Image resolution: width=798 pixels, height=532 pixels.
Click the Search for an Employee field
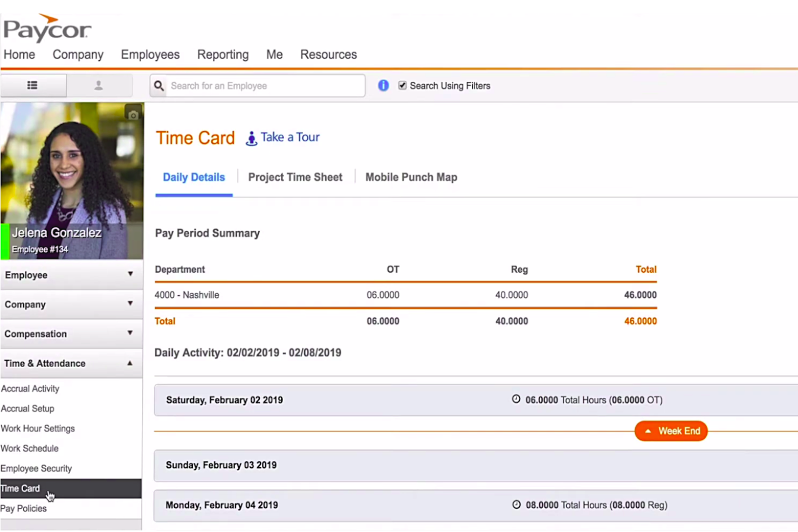click(x=258, y=86)
